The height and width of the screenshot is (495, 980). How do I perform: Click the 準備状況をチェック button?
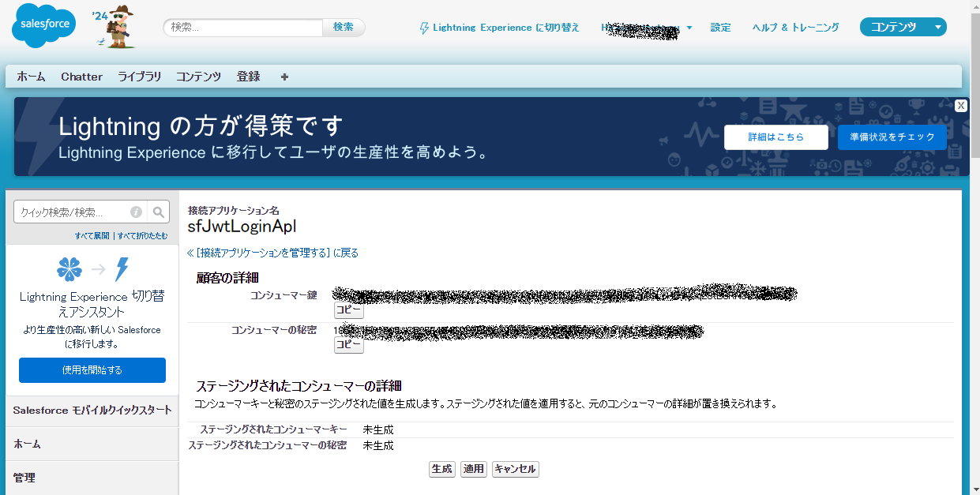click(x=892, y=137)
